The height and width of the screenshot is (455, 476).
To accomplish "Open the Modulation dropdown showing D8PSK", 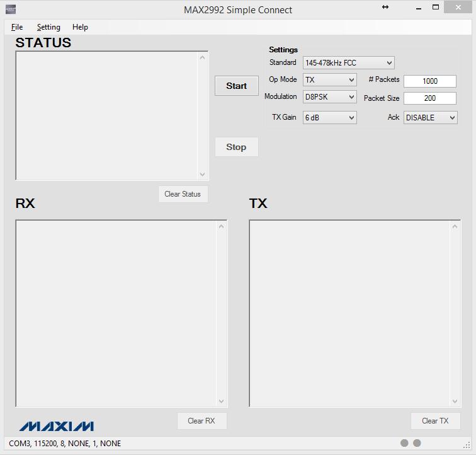I will tap(330, 97).
